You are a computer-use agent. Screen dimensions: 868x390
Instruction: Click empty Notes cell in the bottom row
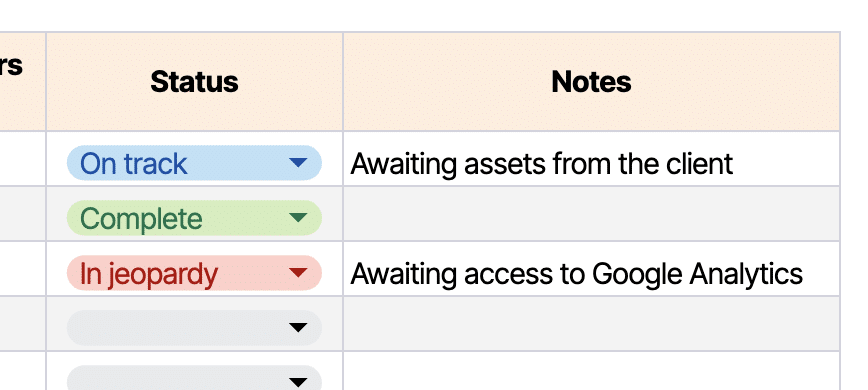tap(591, 371)
